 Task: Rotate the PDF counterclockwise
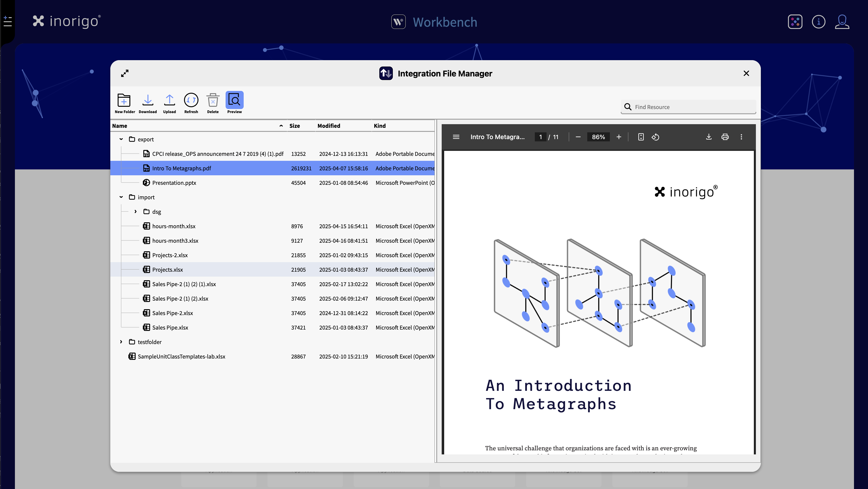pos(655,137)
